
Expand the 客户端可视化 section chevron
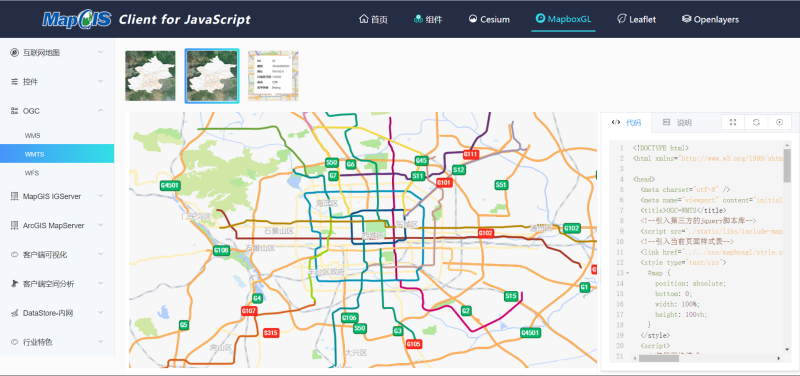tap(101, 254)
